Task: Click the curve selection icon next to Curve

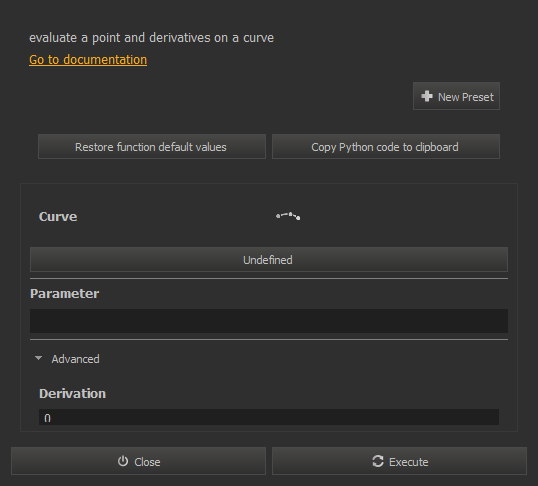Action: pos(288,216)
